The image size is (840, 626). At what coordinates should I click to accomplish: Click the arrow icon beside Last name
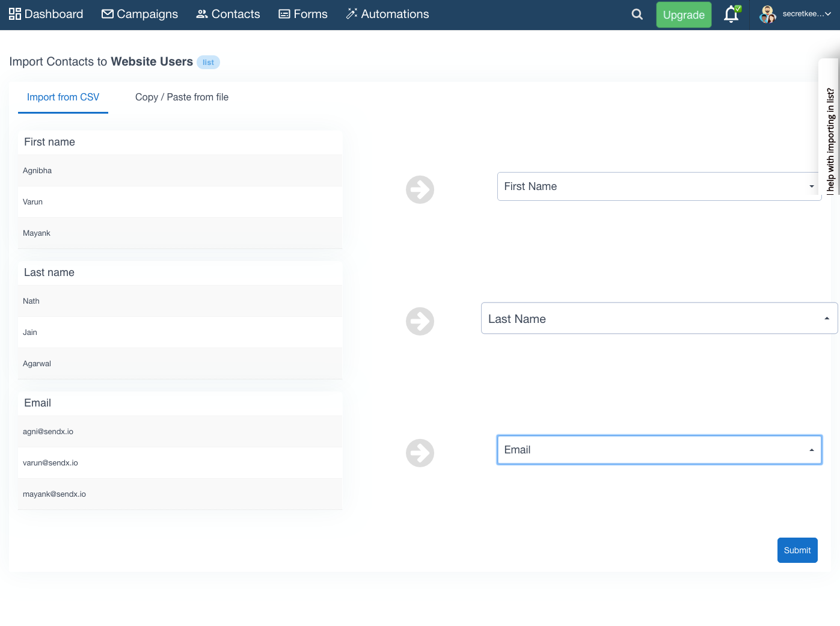[x=420, y=321]
